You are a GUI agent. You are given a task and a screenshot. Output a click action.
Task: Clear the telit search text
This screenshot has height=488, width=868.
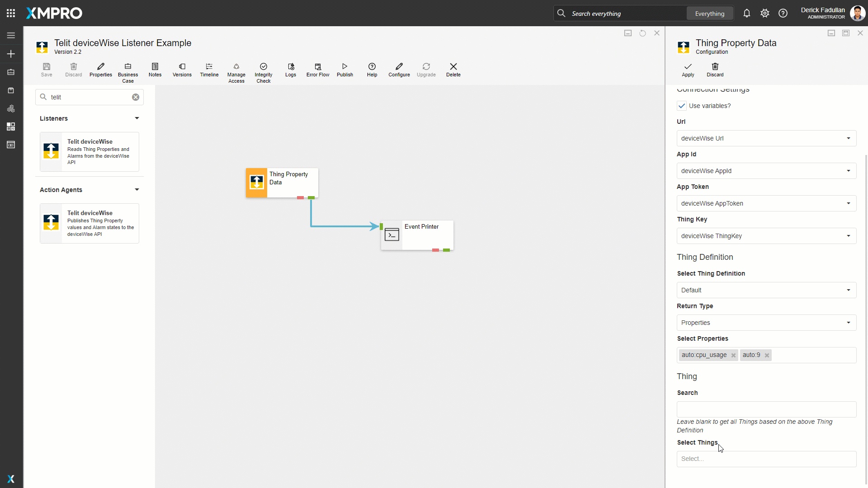[136, 97]
